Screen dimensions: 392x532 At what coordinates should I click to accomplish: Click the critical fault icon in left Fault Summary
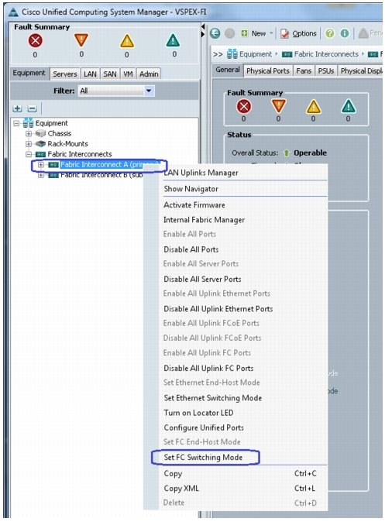point(36,41)
